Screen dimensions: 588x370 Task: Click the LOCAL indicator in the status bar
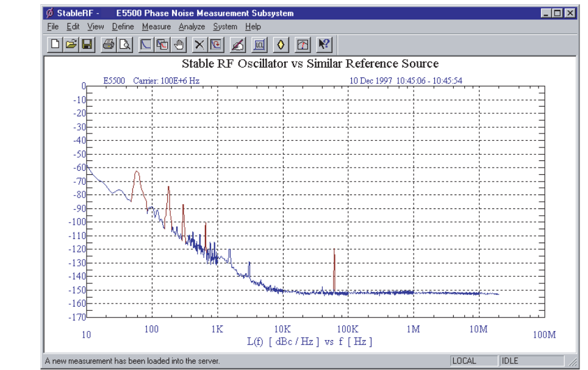pyautogui.click(x=464, y=361)
